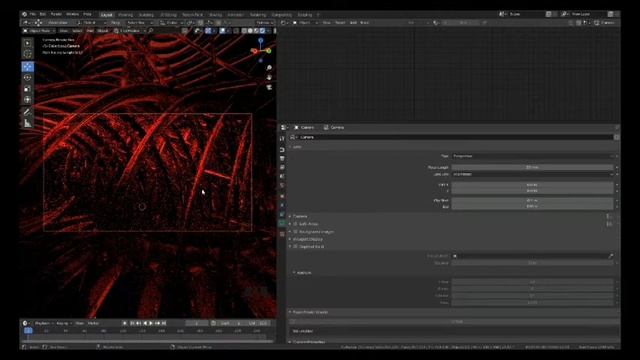Open the View Layer properties tab icon

coord(282,167)
